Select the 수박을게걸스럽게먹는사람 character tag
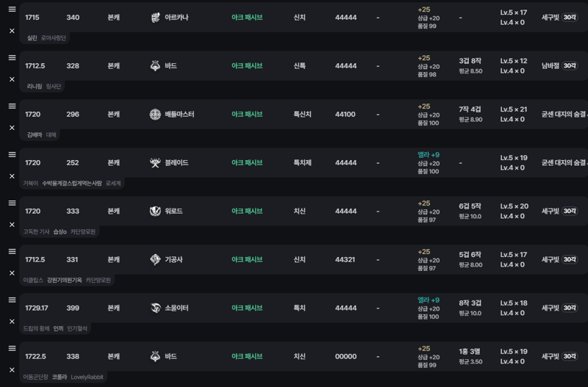Screen dimensions: 588x387 [71, 183]
